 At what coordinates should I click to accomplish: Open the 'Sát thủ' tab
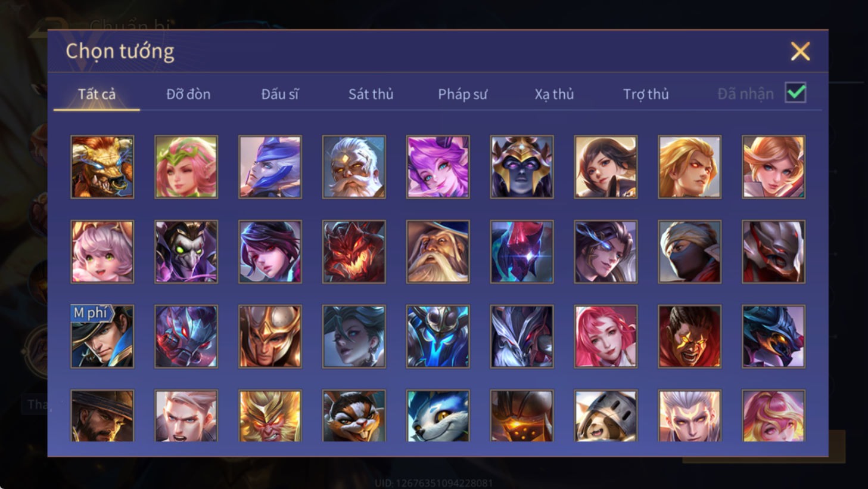371,94
